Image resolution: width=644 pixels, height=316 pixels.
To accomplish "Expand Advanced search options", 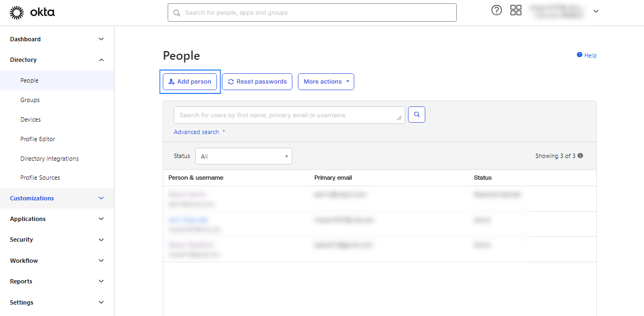I will (x=199, y=132).
